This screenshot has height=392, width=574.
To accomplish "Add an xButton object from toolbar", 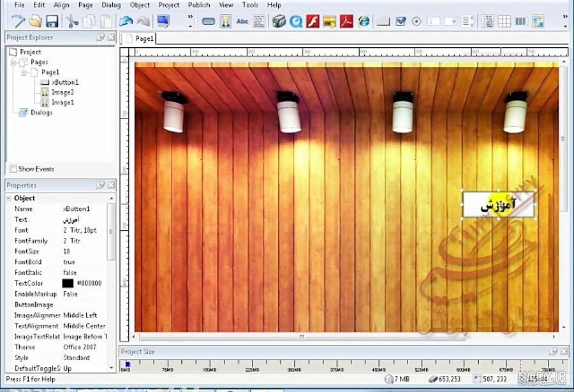I will (383, 22).
